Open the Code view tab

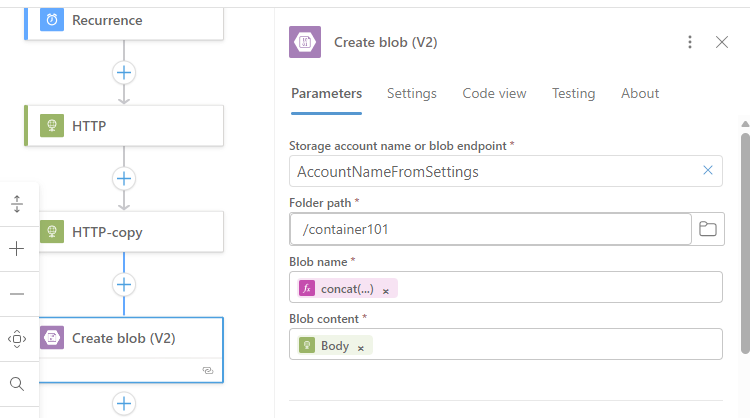click(494, 93)
